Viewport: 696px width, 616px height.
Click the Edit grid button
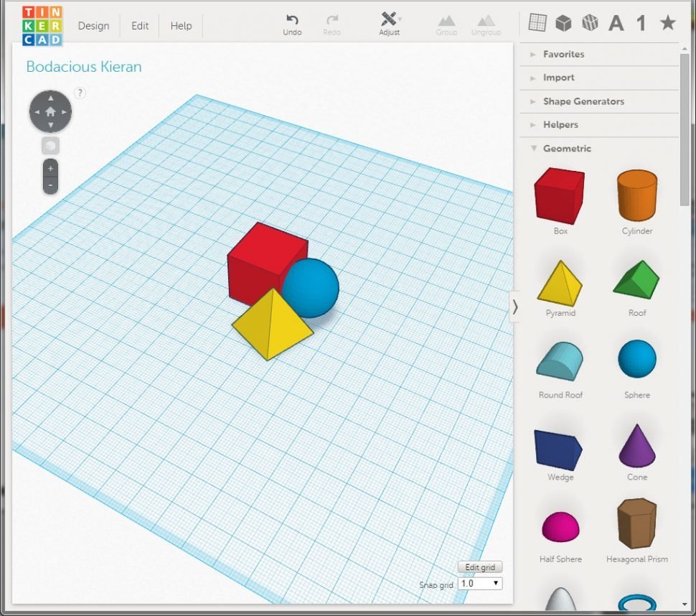click(480, 567)
